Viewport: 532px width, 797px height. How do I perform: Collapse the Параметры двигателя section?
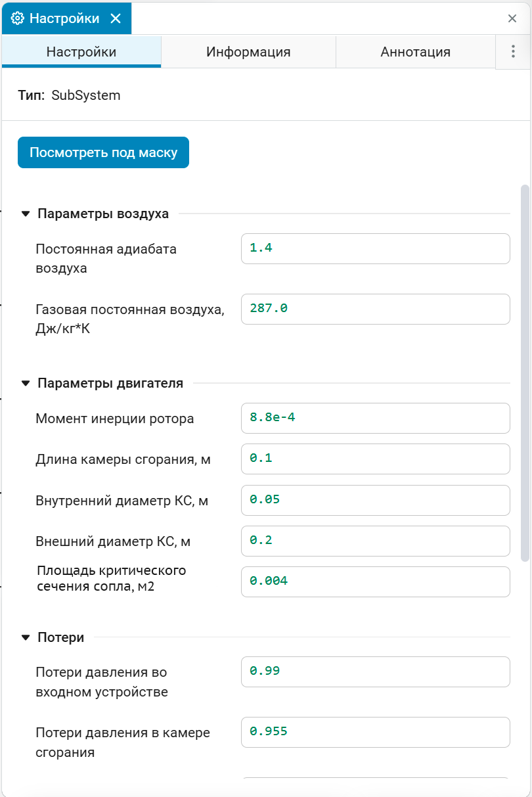click(26, 383)
